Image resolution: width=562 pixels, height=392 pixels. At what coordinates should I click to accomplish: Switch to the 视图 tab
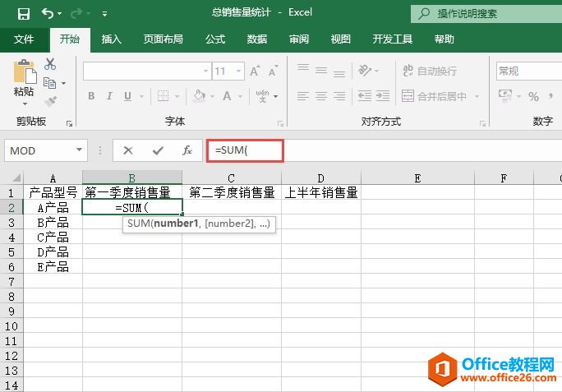point(340,39)
